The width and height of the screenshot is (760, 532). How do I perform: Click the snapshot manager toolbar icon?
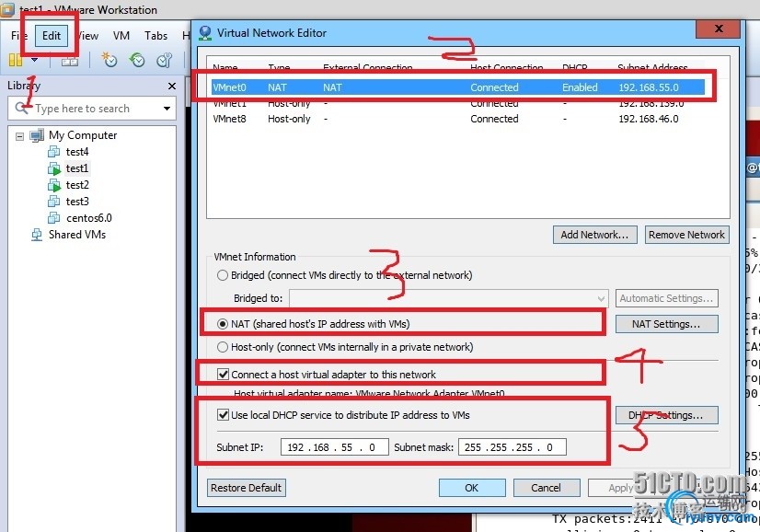pos(165,60)
